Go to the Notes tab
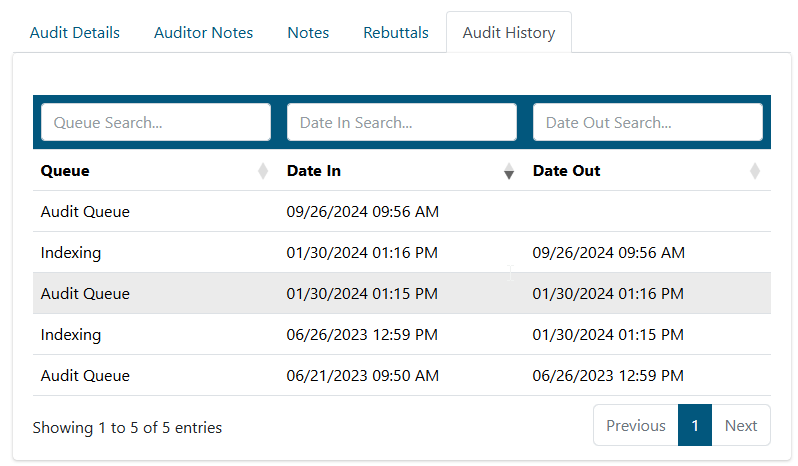 pyautogui.click(x=308, y=33)
